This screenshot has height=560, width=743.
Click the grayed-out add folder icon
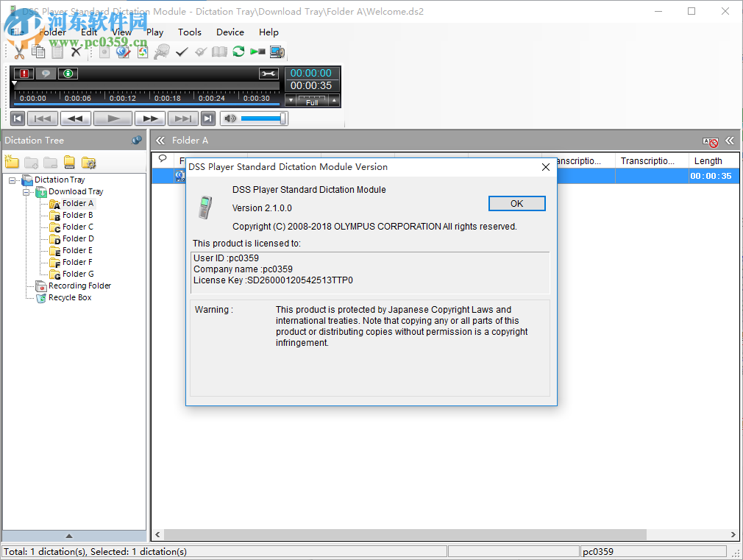[x=32, y=163]
